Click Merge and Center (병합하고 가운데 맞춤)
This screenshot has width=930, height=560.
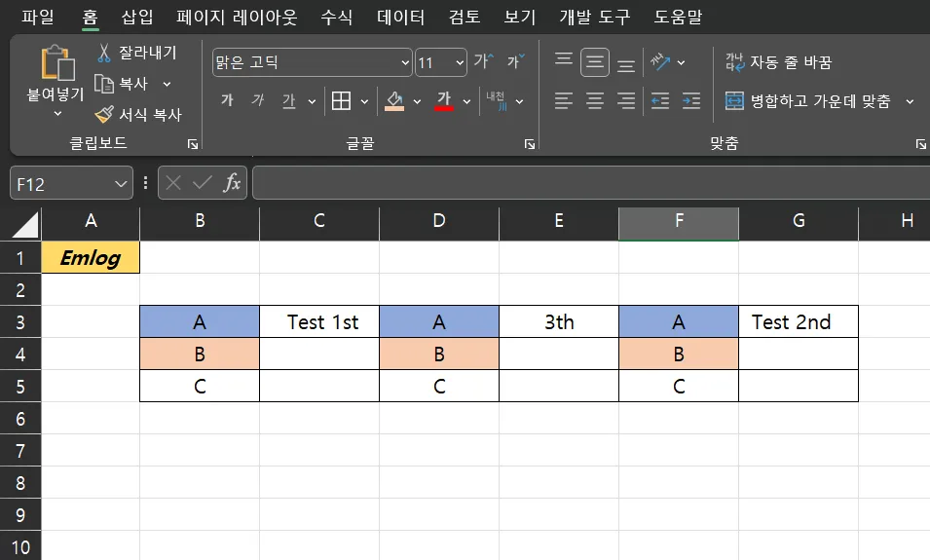pyautogui.click(x=807, y=101)
